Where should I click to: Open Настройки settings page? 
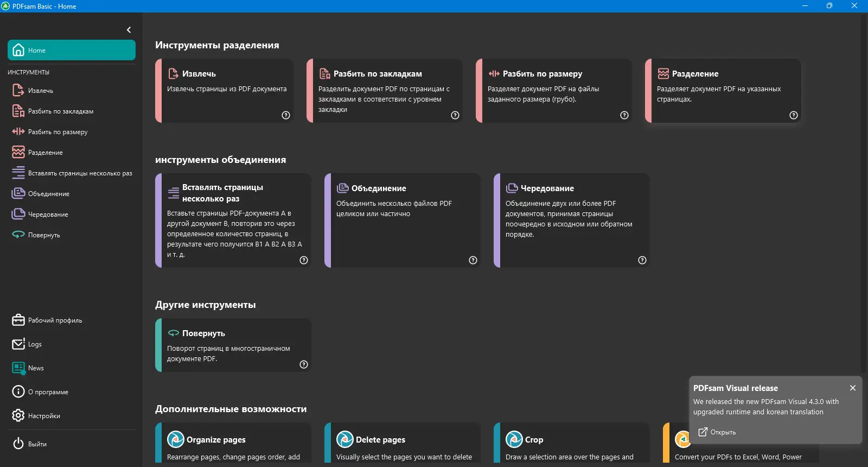72,416
